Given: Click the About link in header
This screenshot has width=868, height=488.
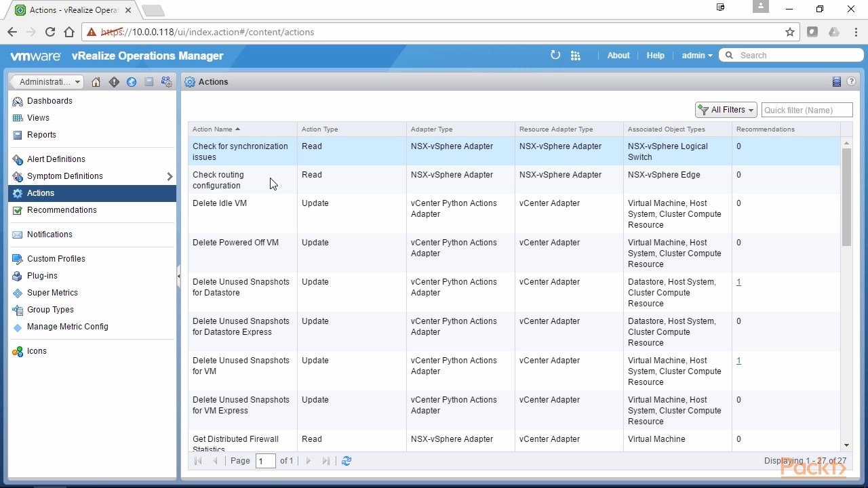Looking at the screenshot, I should click(618, 56).
